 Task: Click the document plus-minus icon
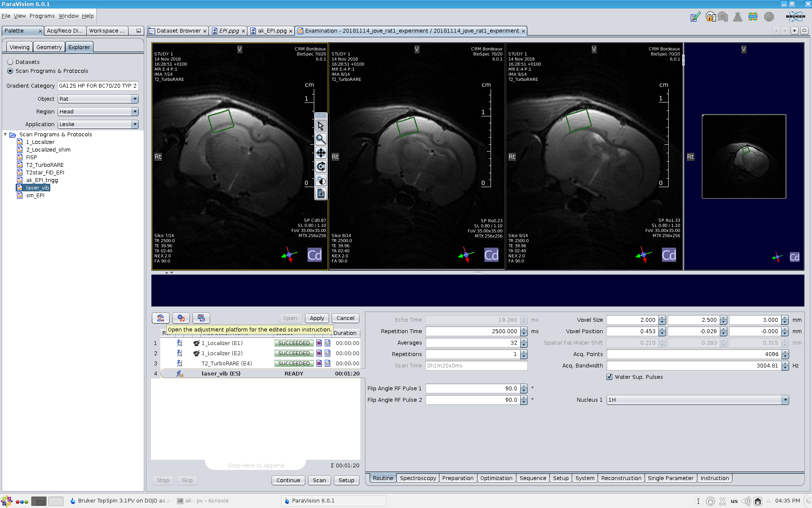click(x=321, y=194)
